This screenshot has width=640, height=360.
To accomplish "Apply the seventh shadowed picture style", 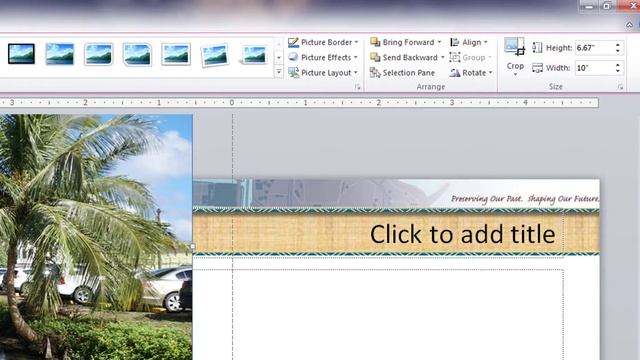I will point(253,54).
